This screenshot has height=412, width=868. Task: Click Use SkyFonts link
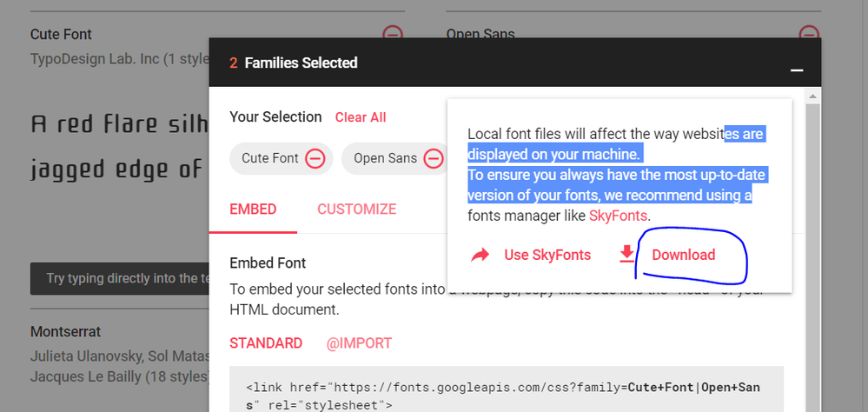pyautogui.click(x=547, y=255)
